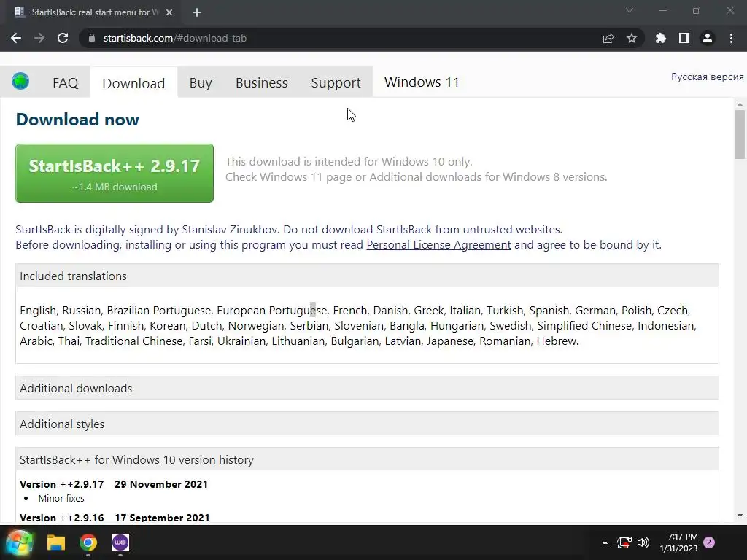
Task: Open volume control tray icon
Action: tap(643, 542)
